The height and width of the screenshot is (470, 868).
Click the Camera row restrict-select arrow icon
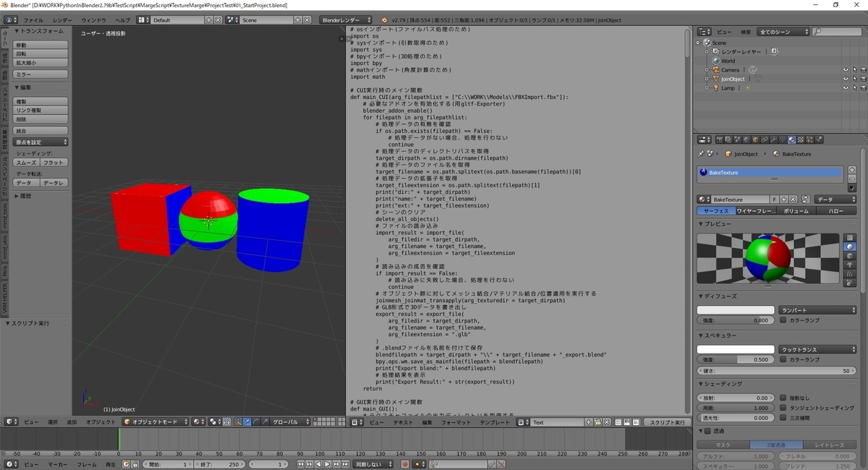point(855,69)
